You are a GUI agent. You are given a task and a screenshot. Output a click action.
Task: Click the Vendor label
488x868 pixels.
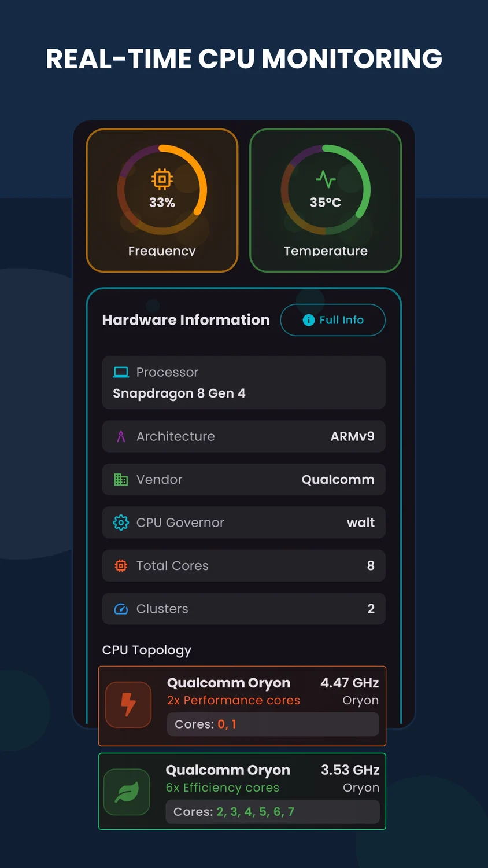click(160, 479)
